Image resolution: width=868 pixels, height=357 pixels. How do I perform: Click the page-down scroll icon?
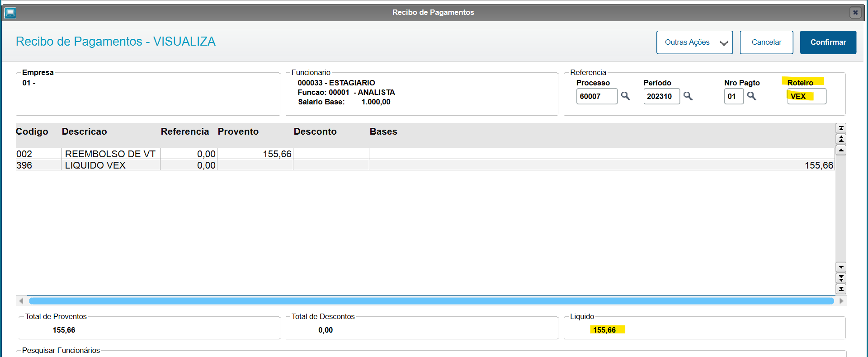pos(841,278)
